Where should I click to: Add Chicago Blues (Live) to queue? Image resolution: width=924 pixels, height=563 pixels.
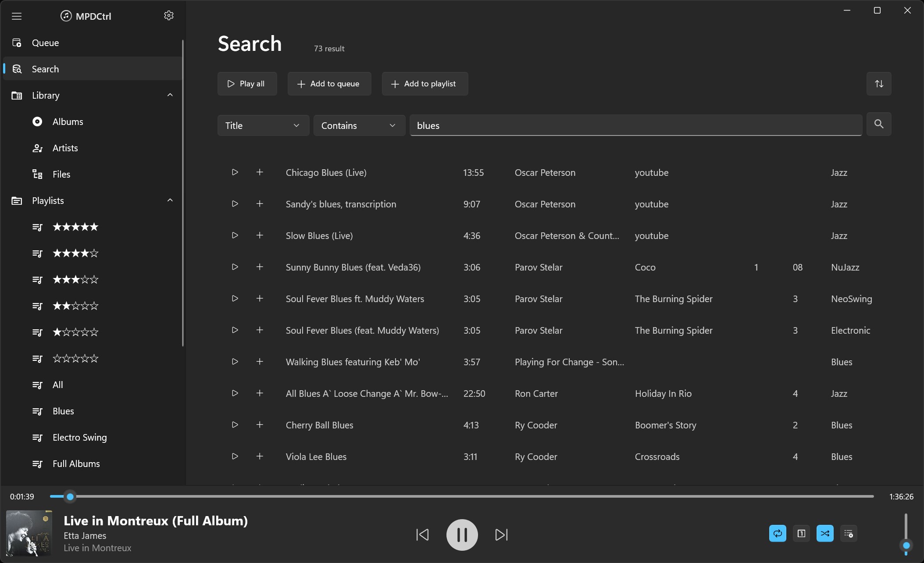click(260, 172)
